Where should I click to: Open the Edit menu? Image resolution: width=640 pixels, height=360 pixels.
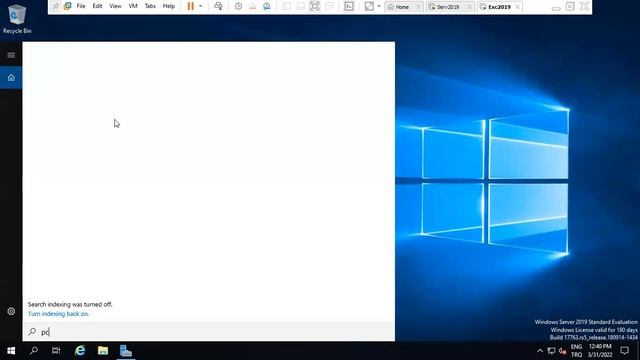point(97,6)
